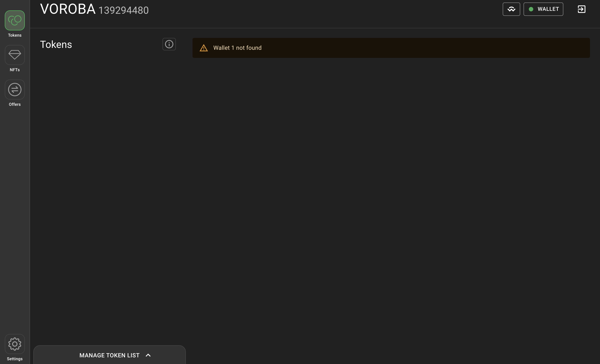The width and height of the screenshot is (600, 364).
Task: Switch to the NFTs section via its label
Action: (x=15, y=70)
